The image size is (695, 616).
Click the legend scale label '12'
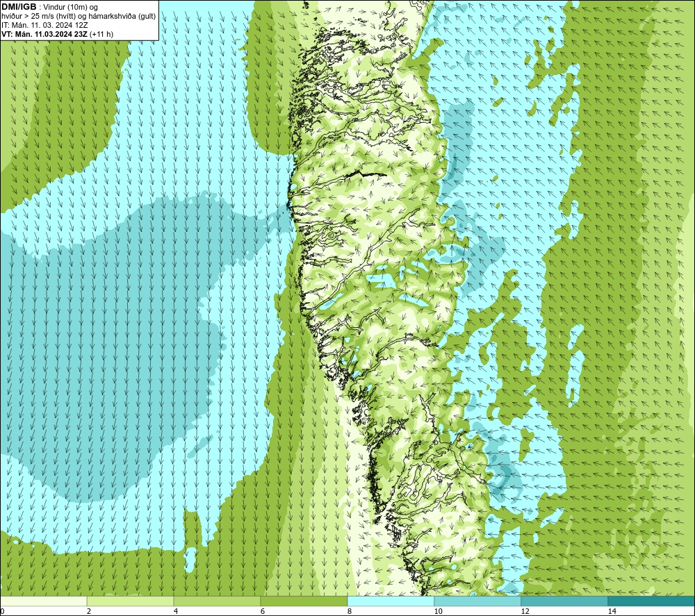[x=525, y=611]
